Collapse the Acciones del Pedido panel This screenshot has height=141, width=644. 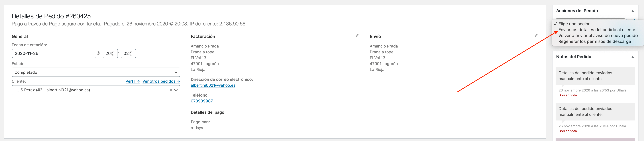tap(633, 11)
